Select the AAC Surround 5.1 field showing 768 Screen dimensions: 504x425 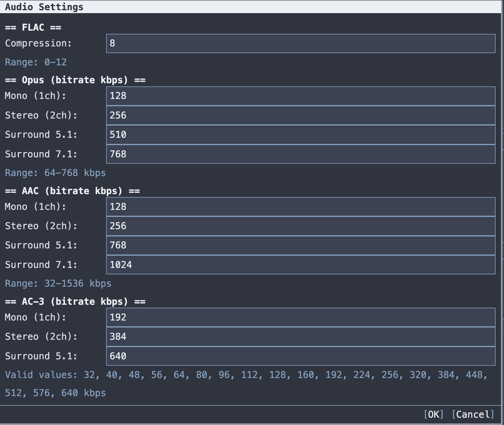(x=301, y=245)
